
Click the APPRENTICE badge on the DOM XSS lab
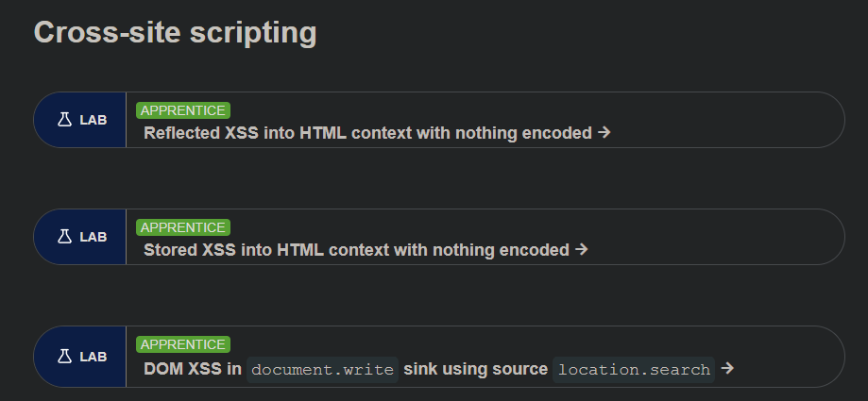(183, 344)
